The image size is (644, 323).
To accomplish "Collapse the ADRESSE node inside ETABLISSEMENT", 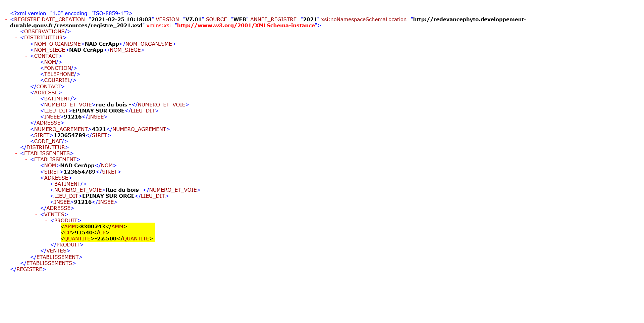I will (37, 178).
